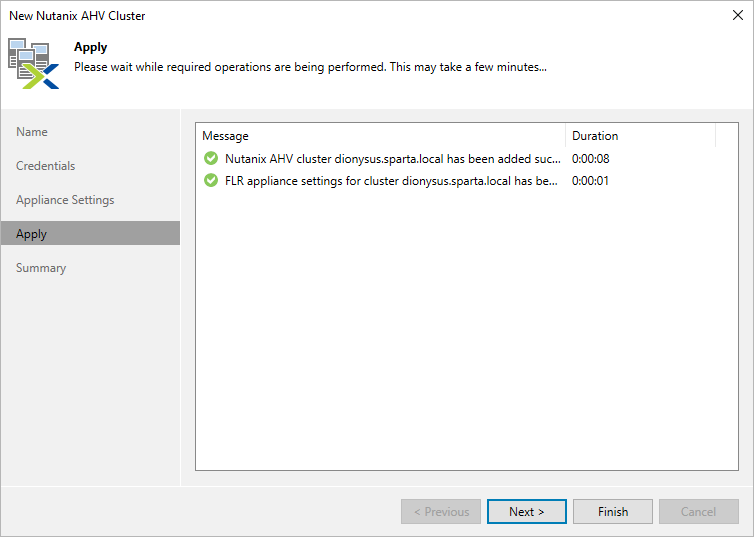Click the 0:00:01 duration value
Image resolution: width=754 pixels, height=537 pixels.
click(590, 181)
